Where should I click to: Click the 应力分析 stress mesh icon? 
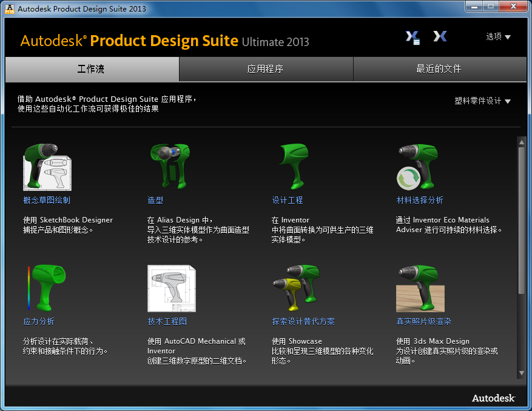point(47,288)
